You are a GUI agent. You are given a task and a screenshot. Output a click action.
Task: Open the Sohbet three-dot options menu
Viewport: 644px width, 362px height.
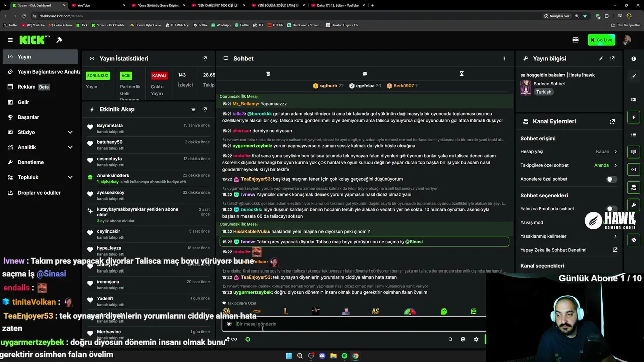click(504, 58)
